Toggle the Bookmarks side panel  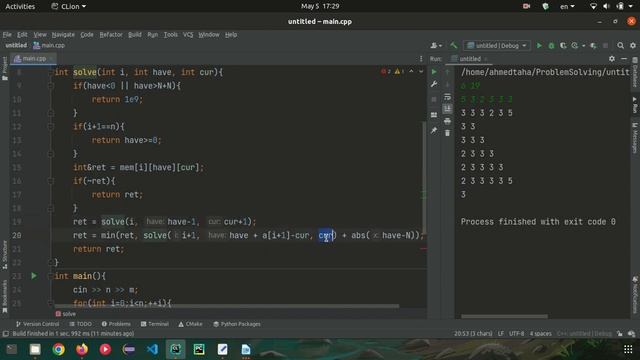(x=4, y=297)
